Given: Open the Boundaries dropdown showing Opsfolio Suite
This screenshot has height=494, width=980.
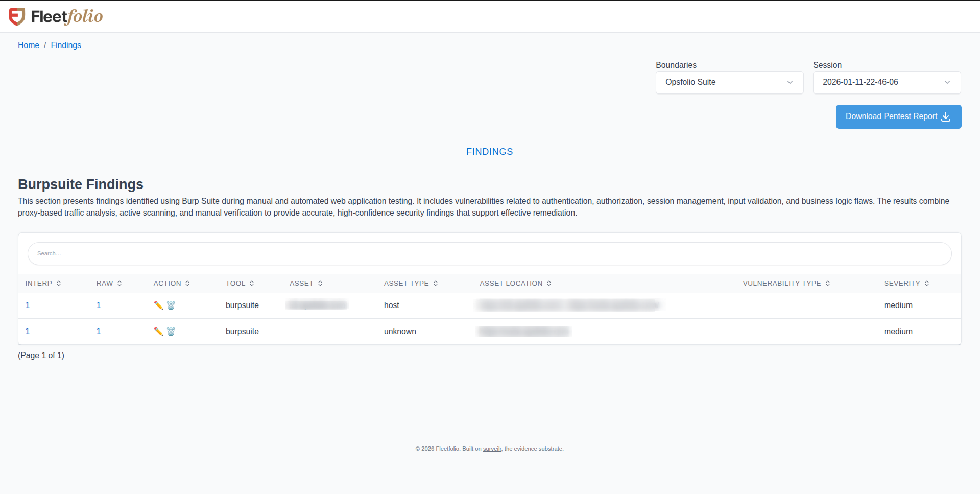Looking at the screenshot, I should tap(729, 82).
